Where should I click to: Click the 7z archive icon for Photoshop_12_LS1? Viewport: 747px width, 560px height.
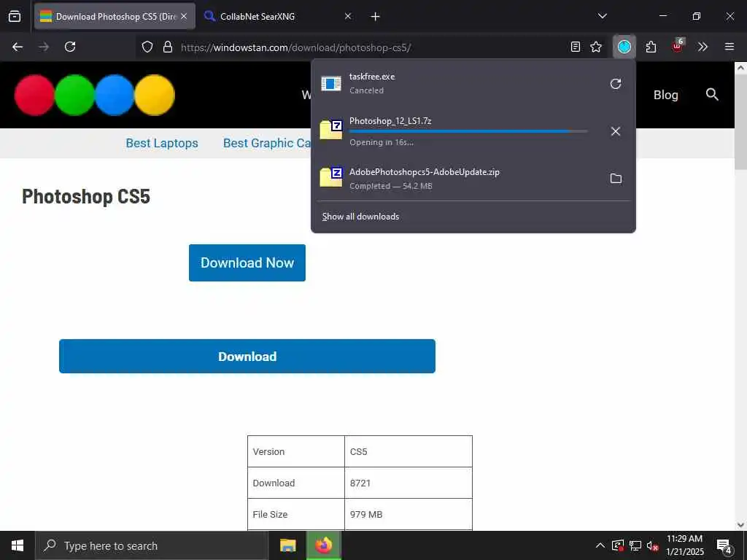point(331,130)
